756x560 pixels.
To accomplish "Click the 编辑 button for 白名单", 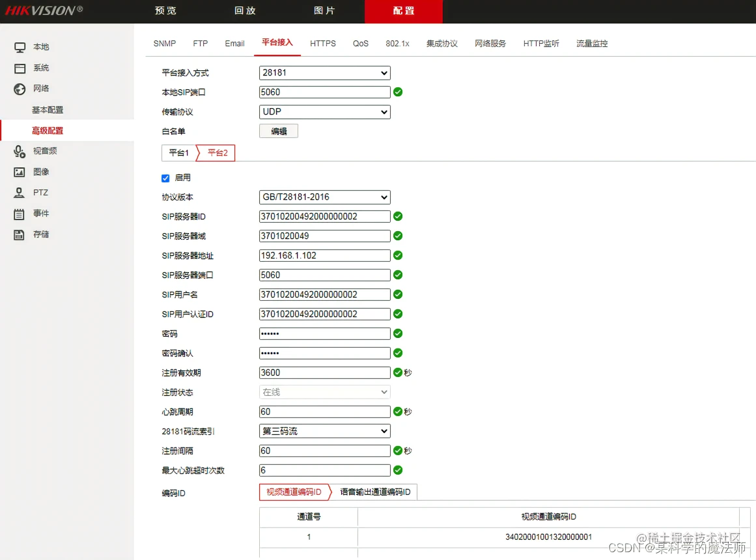I will pos(279,130).
